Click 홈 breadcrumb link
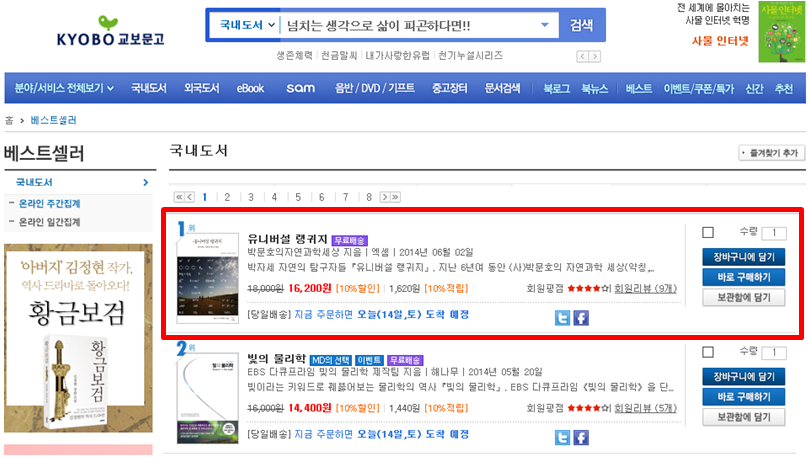The width and height of the screenshot is (808, 458). click(9, 120)
